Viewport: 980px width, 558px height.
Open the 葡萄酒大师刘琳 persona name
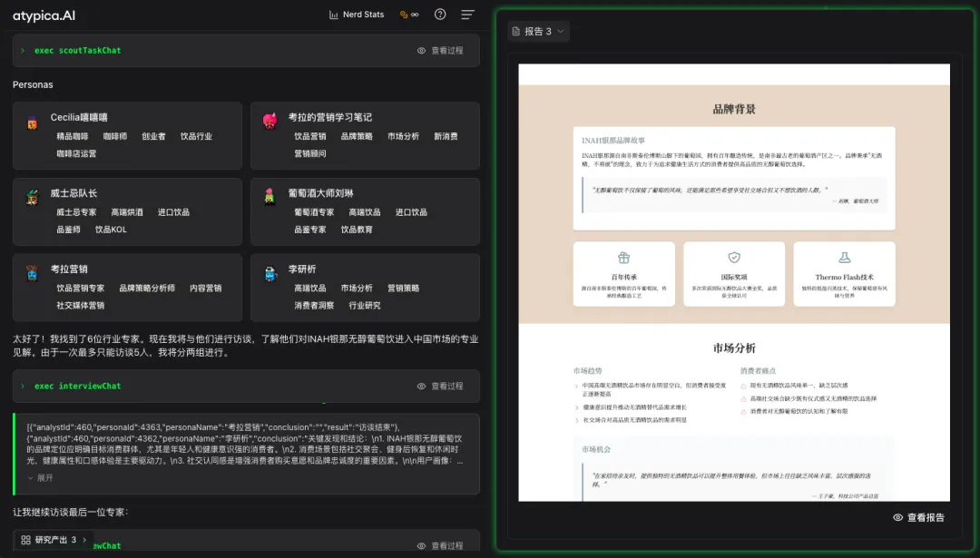coord(320,193)
